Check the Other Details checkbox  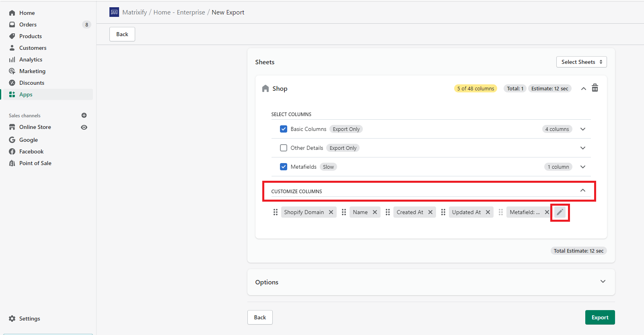pyautogui.click(x=284, y=148)
